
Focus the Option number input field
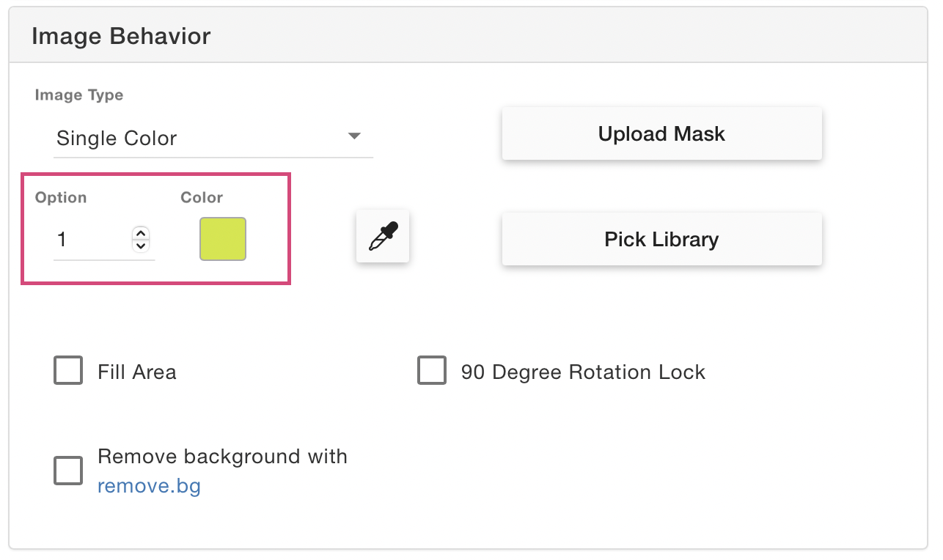click(104, 239)
